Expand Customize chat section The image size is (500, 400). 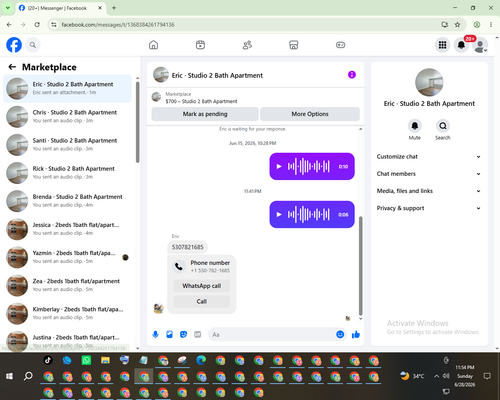coord(429,157)
